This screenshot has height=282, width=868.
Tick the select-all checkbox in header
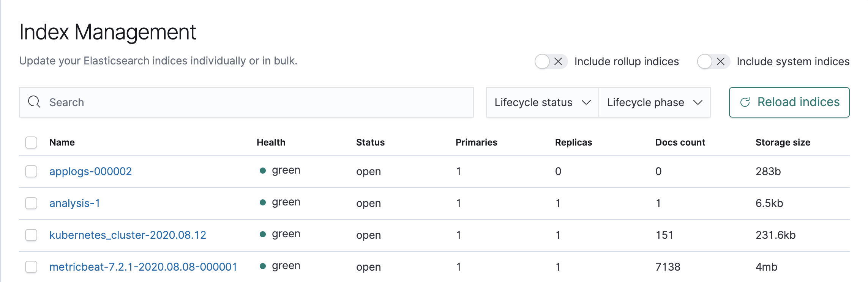(x=31, y=143)
